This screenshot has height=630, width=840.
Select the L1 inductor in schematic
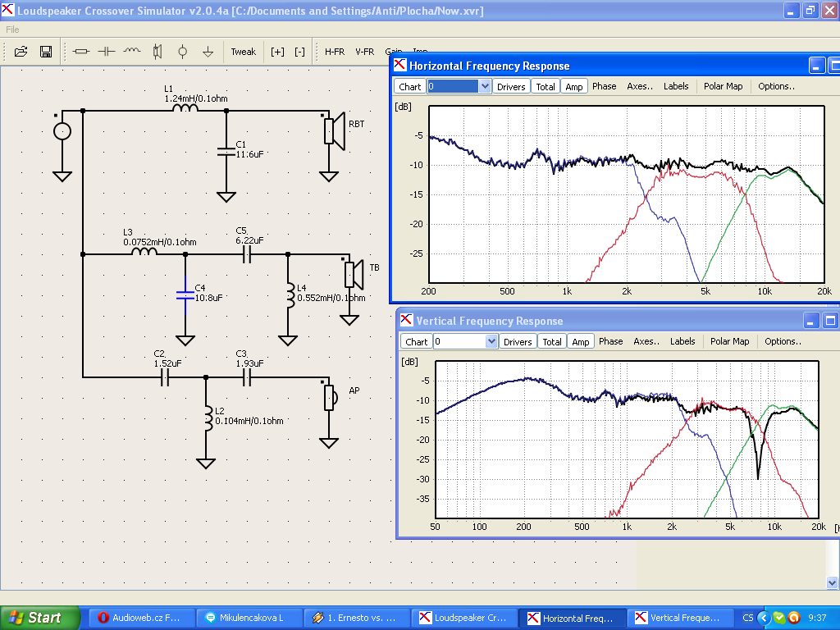(185, 108)
